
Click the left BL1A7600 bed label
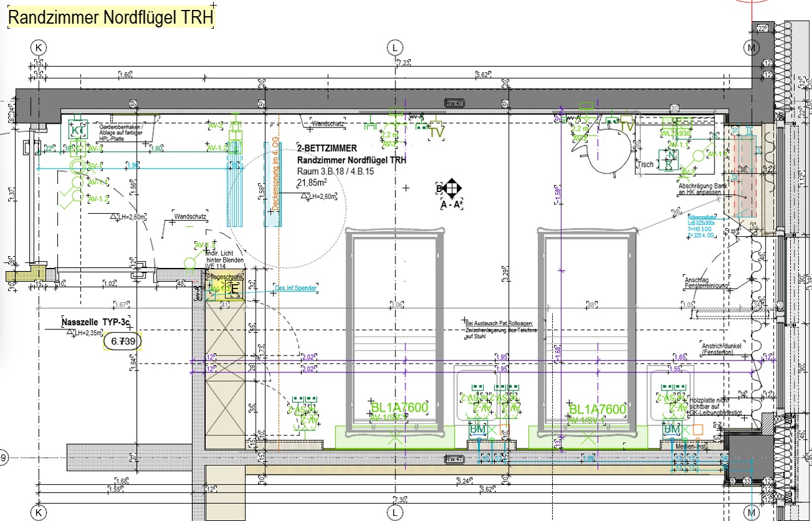(x=399, y=408)
